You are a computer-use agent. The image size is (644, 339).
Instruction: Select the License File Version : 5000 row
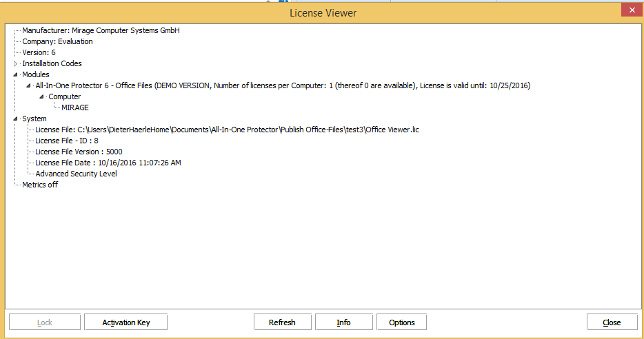tap(79, 152)
